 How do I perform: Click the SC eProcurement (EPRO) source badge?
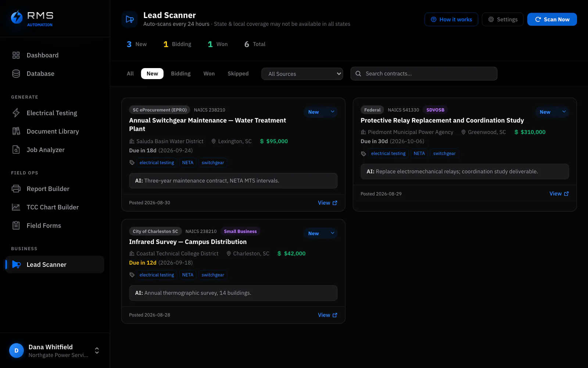[x=160, y=110]
